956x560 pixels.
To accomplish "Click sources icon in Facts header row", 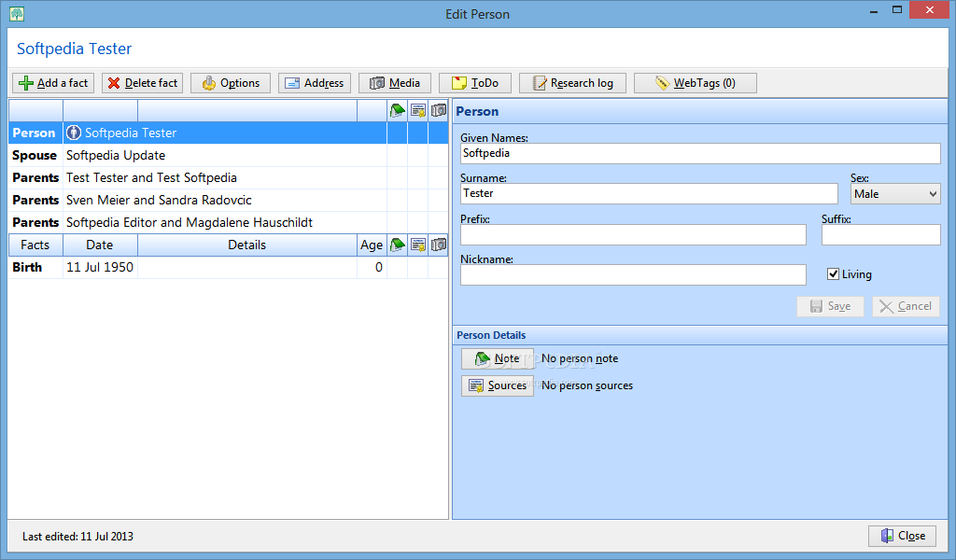I will (x=418, y=245).
